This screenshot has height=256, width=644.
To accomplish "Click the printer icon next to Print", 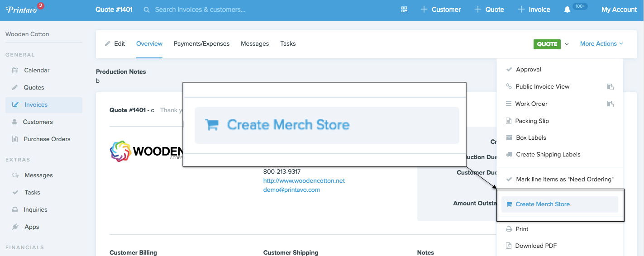I will pos(509,229).
